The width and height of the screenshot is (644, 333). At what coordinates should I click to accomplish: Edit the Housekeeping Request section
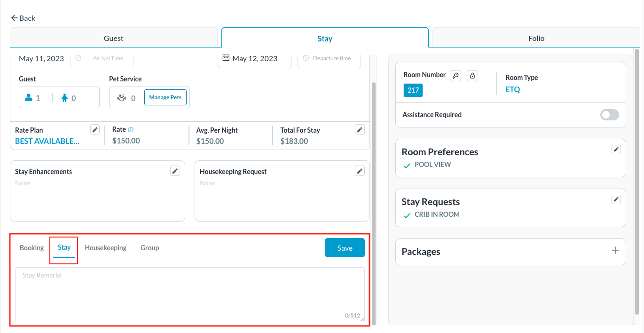(360, 171)
